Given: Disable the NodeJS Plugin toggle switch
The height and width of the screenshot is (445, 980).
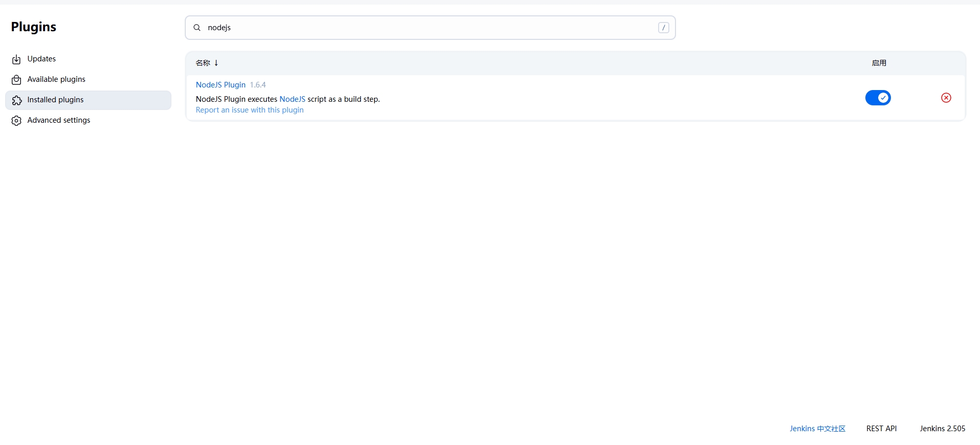Looking at the screenshot, I should click(878, 98).
